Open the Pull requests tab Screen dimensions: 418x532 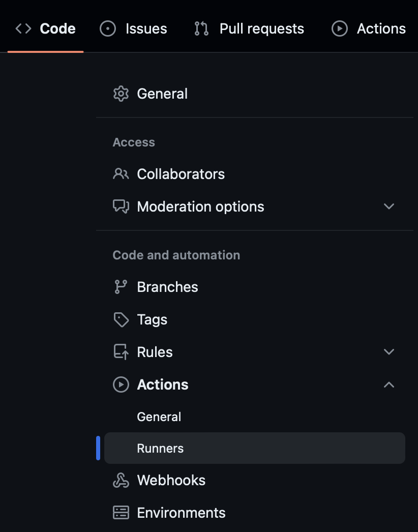pos(261,28)
